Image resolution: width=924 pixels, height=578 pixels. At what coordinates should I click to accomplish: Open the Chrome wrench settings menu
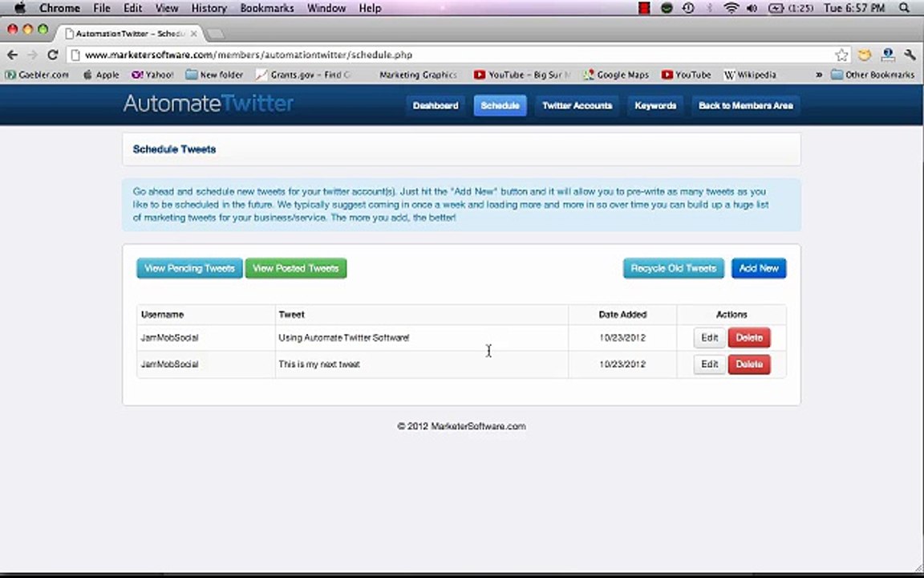pyautogui.click(x=910, y=55)
